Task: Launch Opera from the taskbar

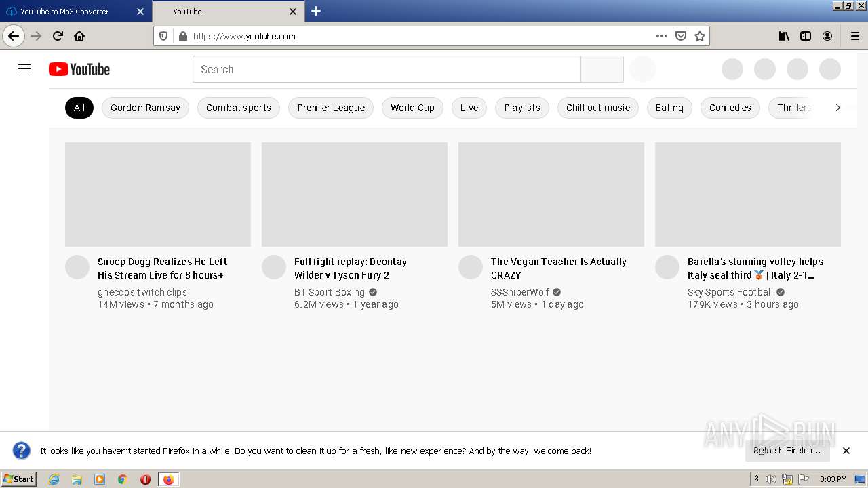Action: tap(145, 479)
